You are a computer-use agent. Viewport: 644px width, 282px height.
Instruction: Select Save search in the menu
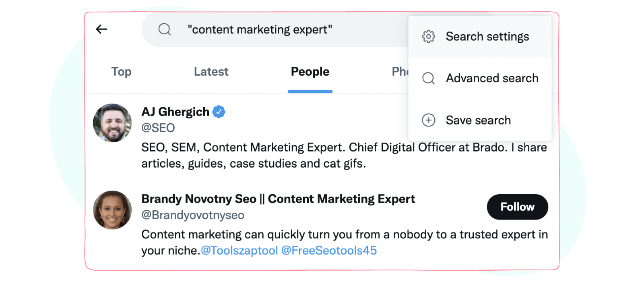coord(478,120)
